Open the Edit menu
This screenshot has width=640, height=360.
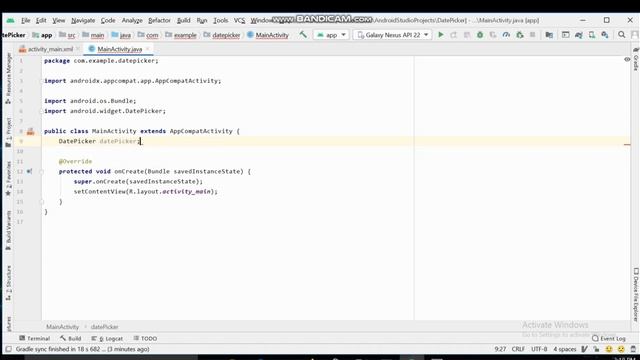41,20
